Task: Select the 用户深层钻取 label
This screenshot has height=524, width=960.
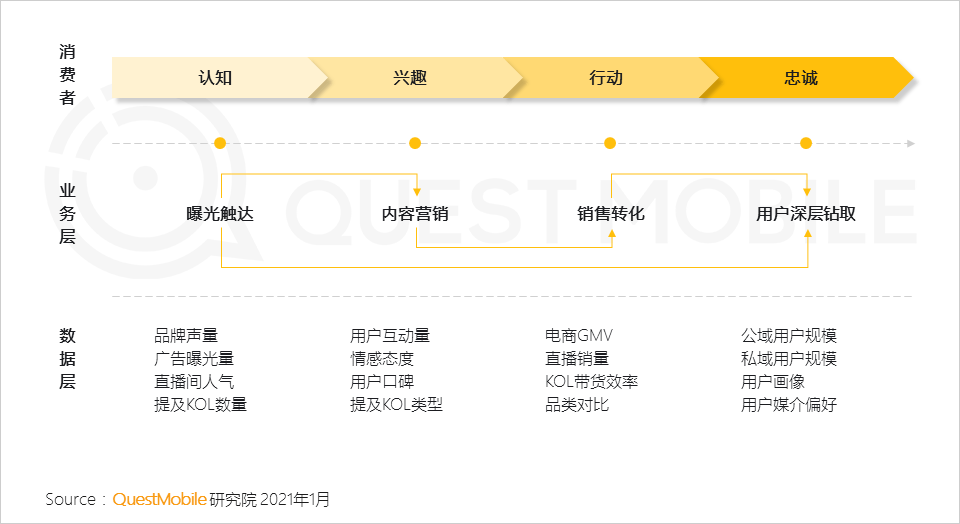Action: [806, 214]
